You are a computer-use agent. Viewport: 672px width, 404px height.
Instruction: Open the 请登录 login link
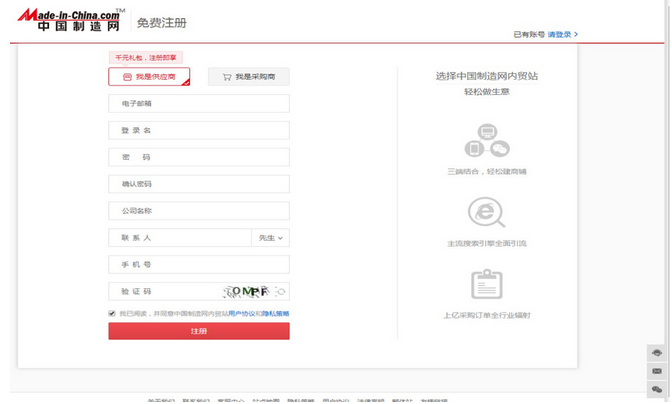[x=563, y=34]
